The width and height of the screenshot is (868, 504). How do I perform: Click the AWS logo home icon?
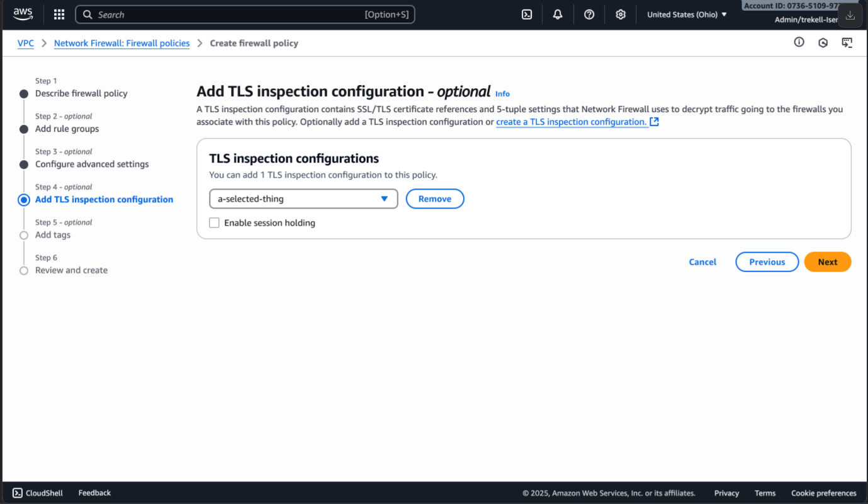pos(23,14)
